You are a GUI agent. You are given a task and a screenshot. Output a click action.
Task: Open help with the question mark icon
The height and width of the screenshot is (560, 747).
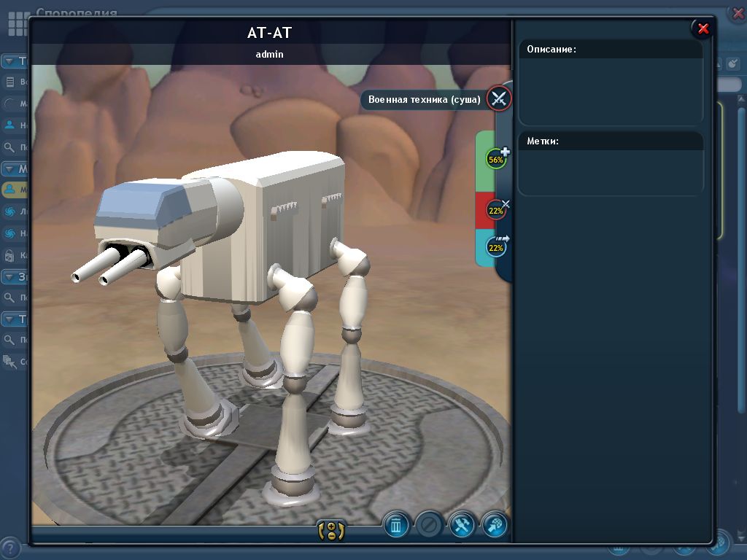point(10,547)
